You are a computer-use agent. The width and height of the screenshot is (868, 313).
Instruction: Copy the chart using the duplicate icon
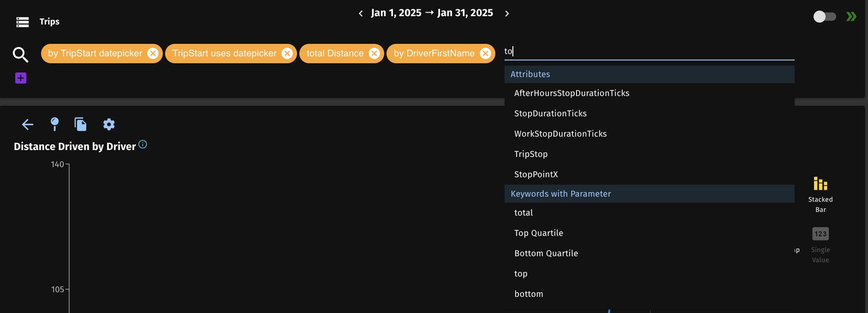(81, 124)
